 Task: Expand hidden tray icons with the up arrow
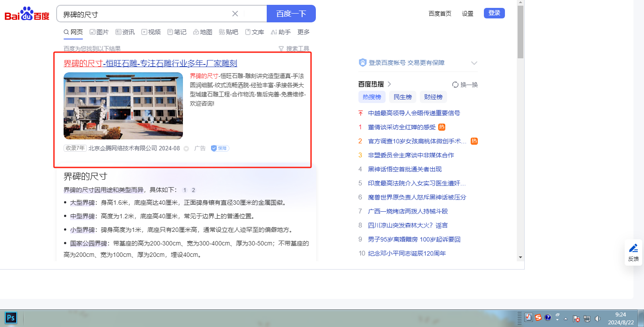pos(566,319)
